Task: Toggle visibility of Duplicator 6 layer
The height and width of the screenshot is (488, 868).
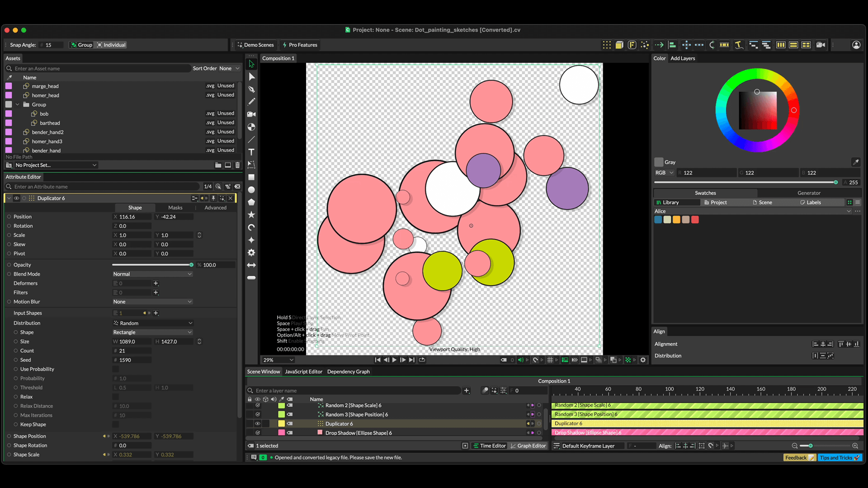Action: 258,424
